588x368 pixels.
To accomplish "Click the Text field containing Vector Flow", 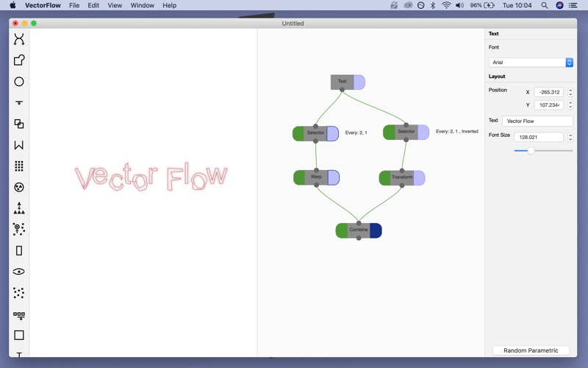I will [537, 121].
